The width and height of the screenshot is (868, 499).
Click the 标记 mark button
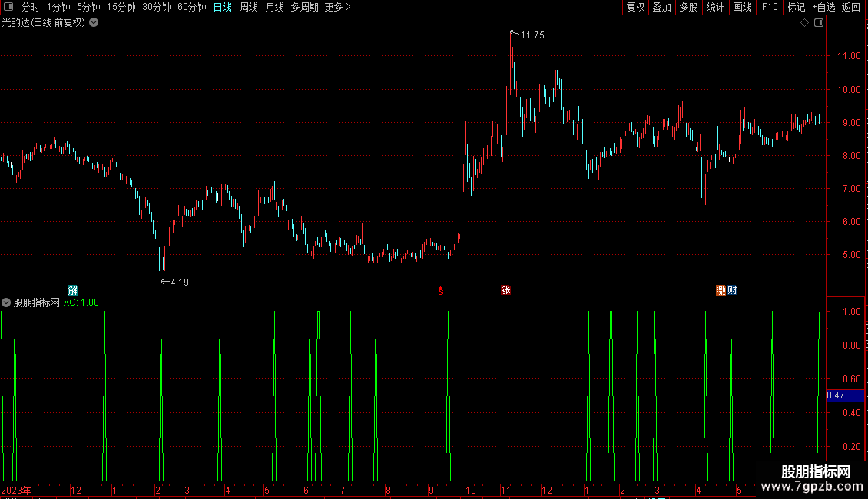coord(796,7)
